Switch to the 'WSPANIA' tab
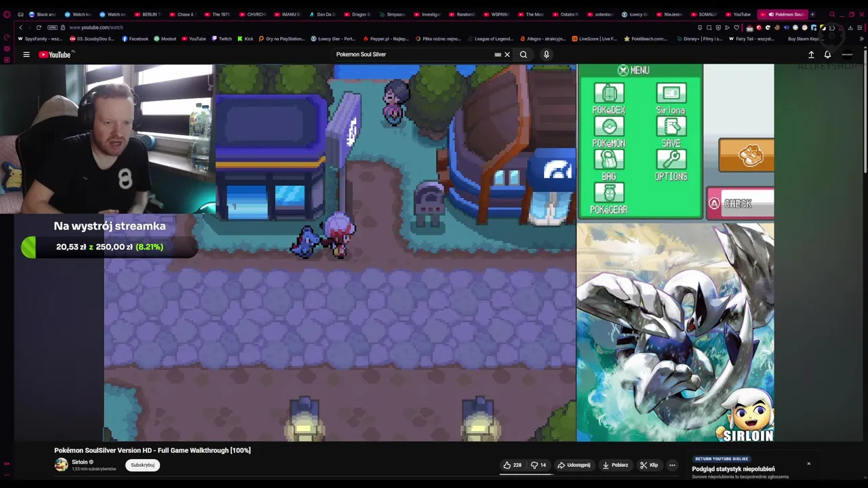 click(496, 14)
